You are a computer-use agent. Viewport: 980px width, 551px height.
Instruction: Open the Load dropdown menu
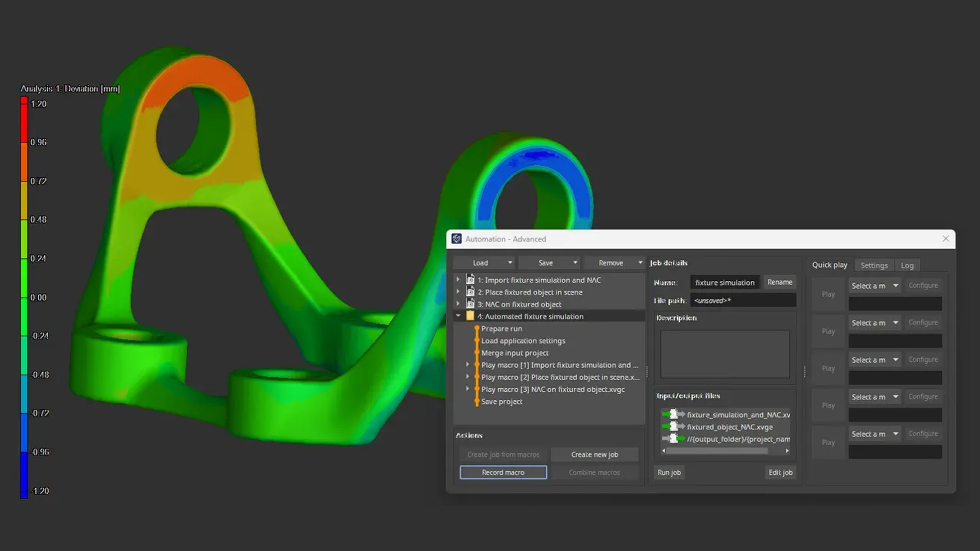pos(509,263)
